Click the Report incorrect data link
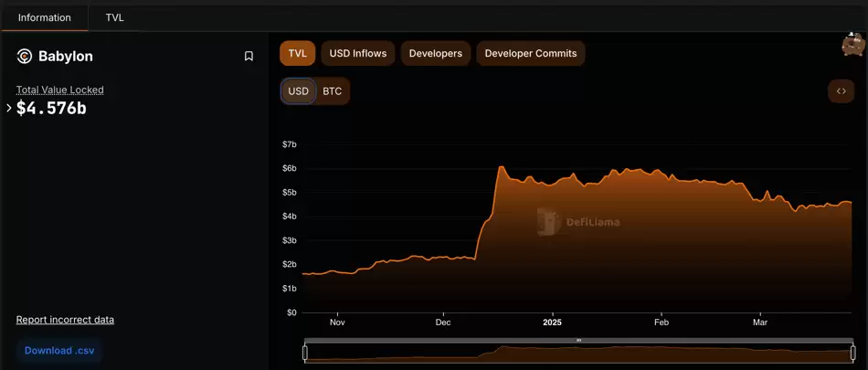The image size is (868, 370). (65, 320)
